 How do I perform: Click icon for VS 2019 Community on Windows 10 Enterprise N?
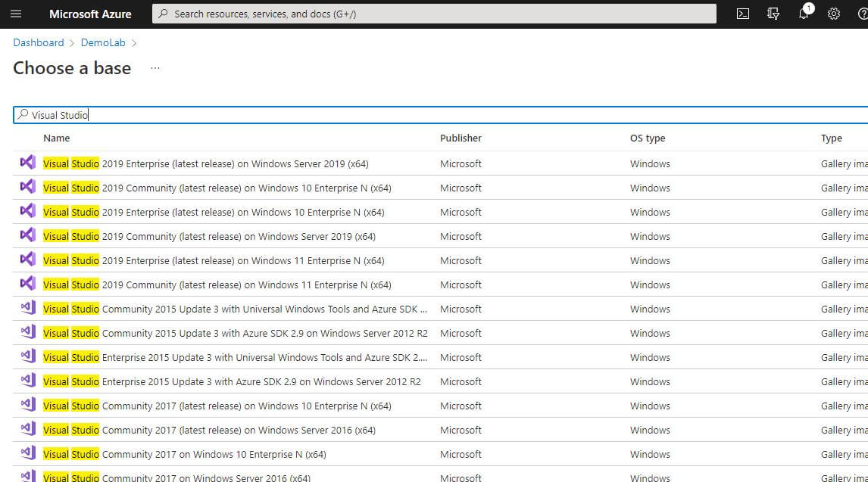pyautogui.click(x=28, y=187)
